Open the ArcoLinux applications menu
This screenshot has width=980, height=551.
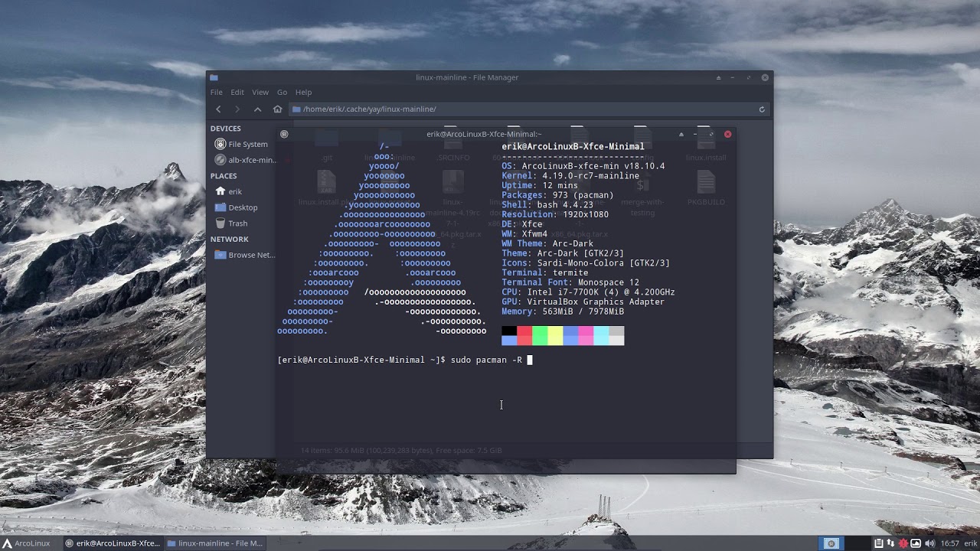click(26, 543)
